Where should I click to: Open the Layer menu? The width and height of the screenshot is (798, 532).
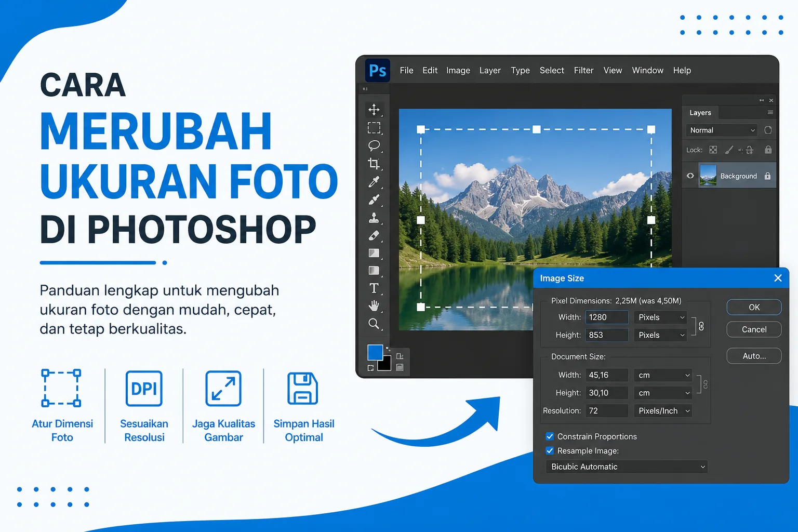(490, 70)
